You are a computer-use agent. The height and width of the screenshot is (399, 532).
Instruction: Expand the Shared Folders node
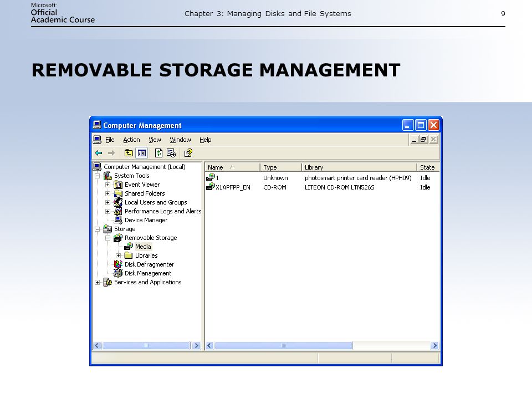tap(108, 194)
